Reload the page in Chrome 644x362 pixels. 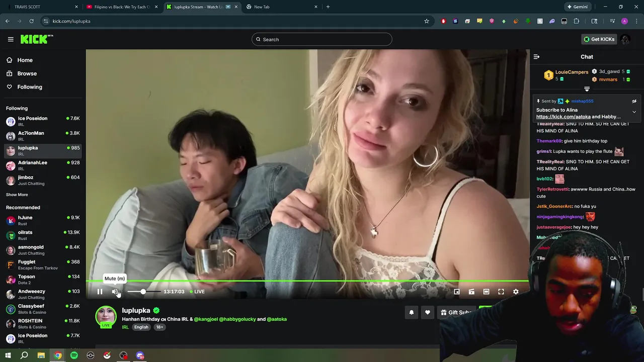point(32,21)
